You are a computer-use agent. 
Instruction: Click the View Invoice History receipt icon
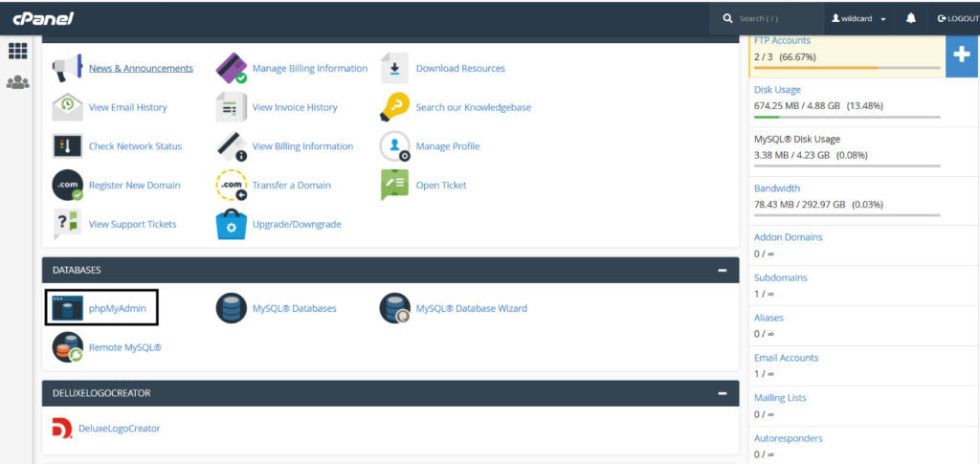coord(232,107)
